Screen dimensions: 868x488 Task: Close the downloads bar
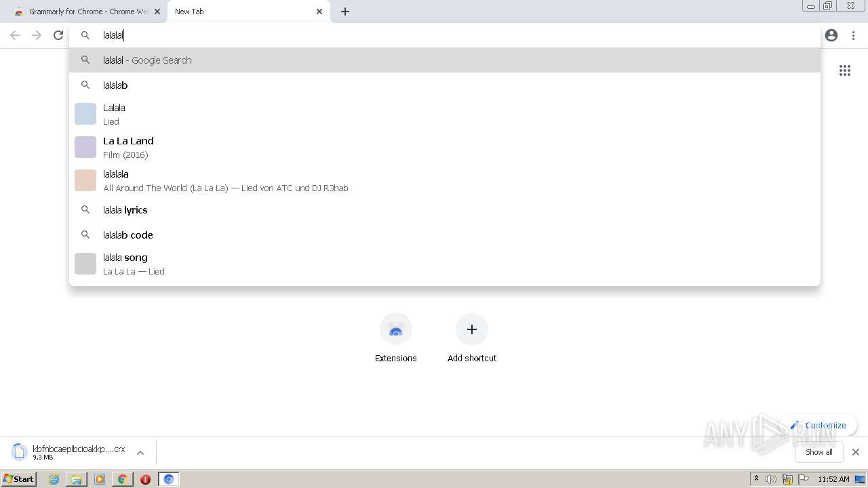[856, 452]
